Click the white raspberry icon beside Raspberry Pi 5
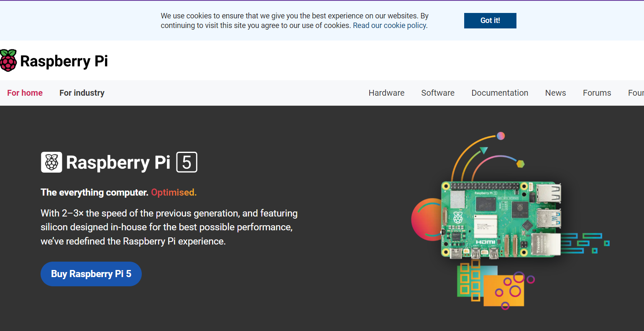 (51, 162)
